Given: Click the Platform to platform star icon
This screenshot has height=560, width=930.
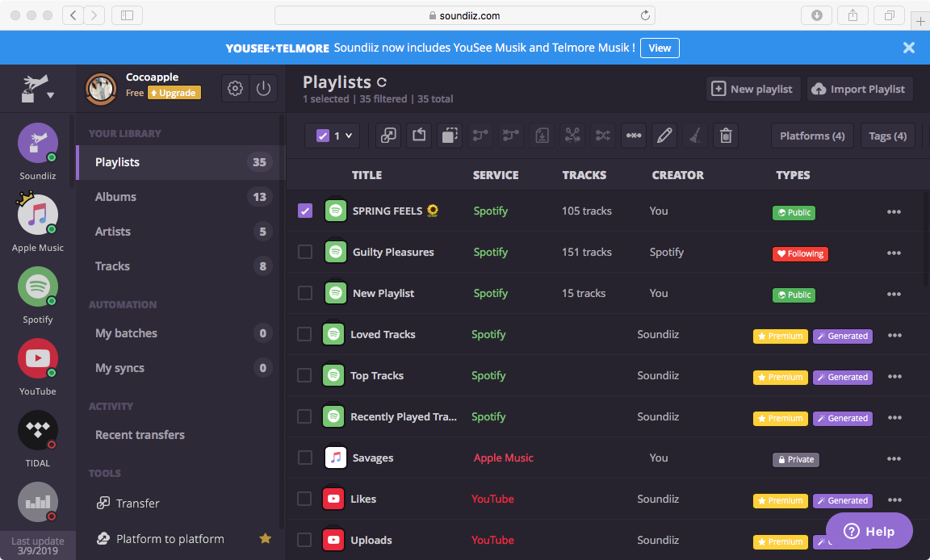Looking at the screenshot, I should [x=265, y=538].
